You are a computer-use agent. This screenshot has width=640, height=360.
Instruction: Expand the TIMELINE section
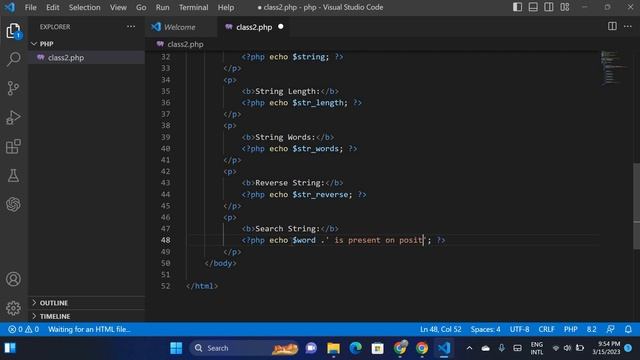[87, 316]
